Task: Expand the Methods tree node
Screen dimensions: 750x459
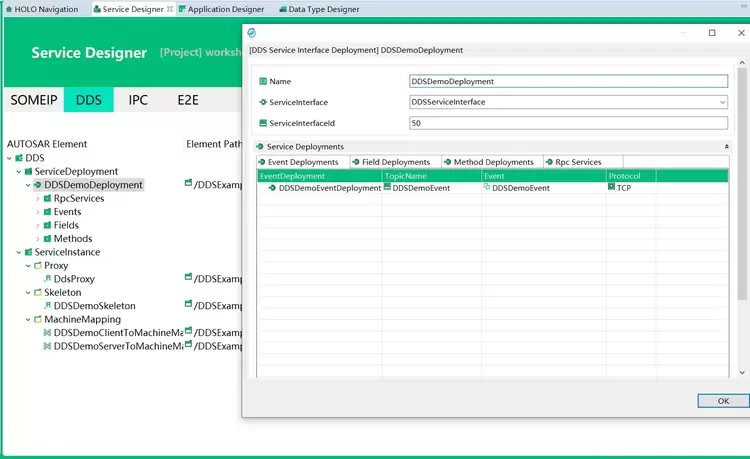Action: point(38,239)
